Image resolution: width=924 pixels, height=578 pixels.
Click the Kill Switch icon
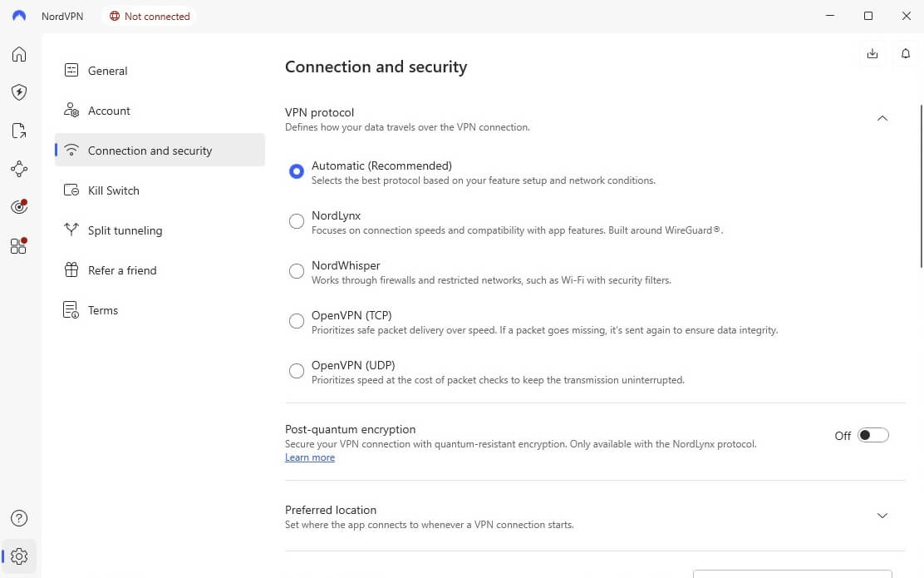point(71,190)
